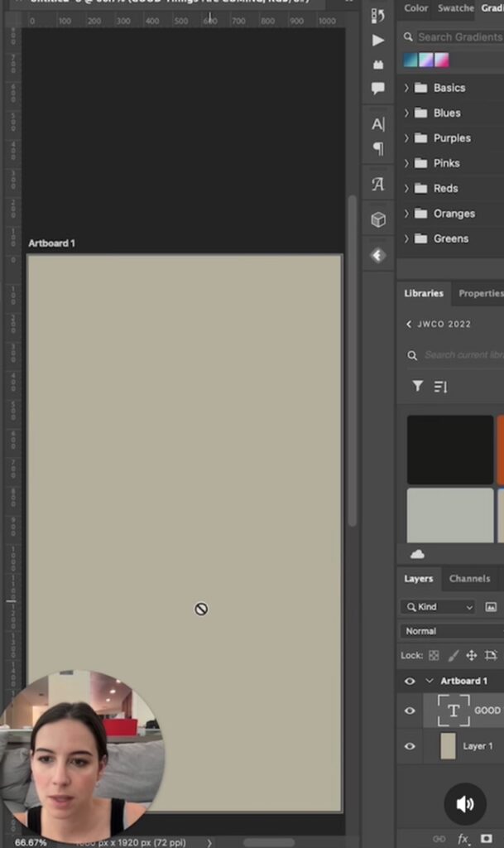Open the Kind filter dropdown
The width and height of the screenshot is (504, 848).
coord(438,607)
